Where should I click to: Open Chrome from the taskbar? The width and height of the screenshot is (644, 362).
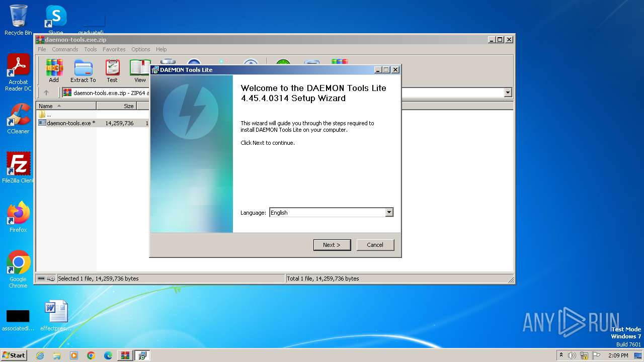pos(91,355)
